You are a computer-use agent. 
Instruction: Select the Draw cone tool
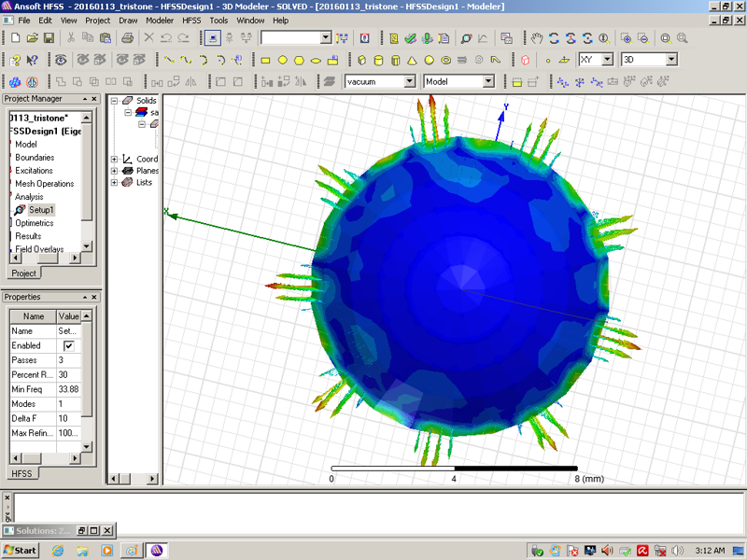[412, 60]
